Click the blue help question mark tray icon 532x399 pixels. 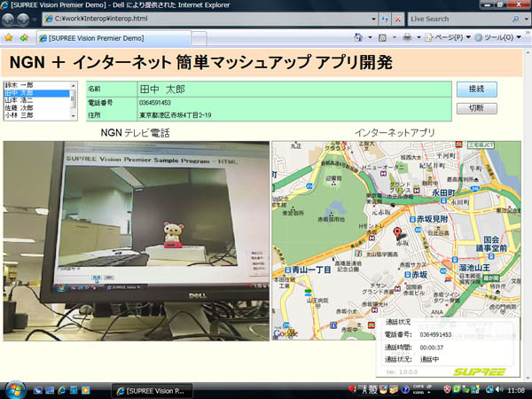405,390
